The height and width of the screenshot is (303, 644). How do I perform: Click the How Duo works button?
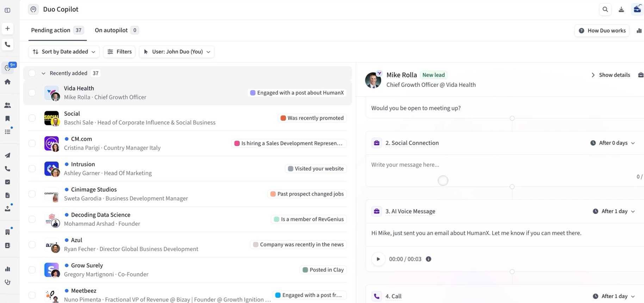(x=602, y=31)
